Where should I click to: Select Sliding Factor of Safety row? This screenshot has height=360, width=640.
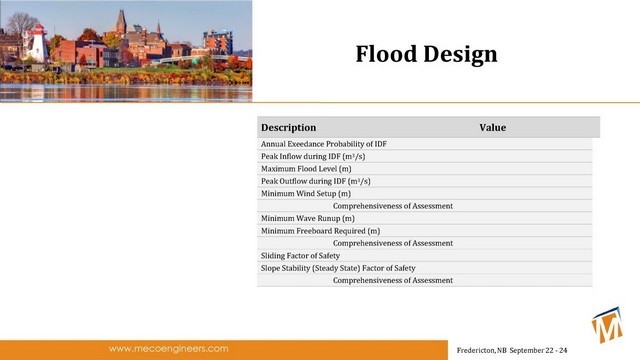click(424, 256)
